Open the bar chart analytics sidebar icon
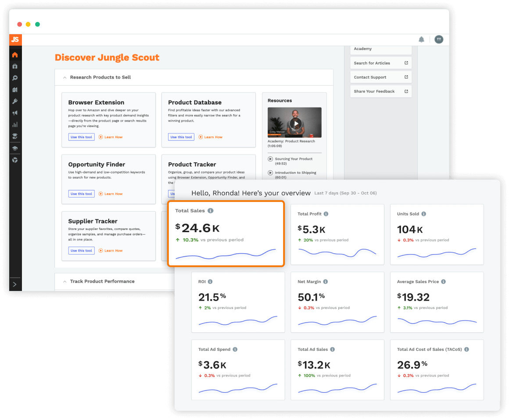The image size is (509, 420). point(15,125)
